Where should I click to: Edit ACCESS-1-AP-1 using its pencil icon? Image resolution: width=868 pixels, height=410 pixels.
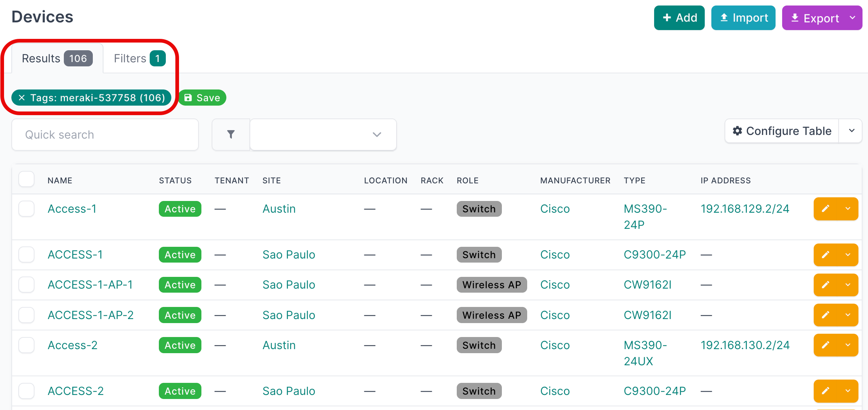pyautogui.click(x=825, y=285)
